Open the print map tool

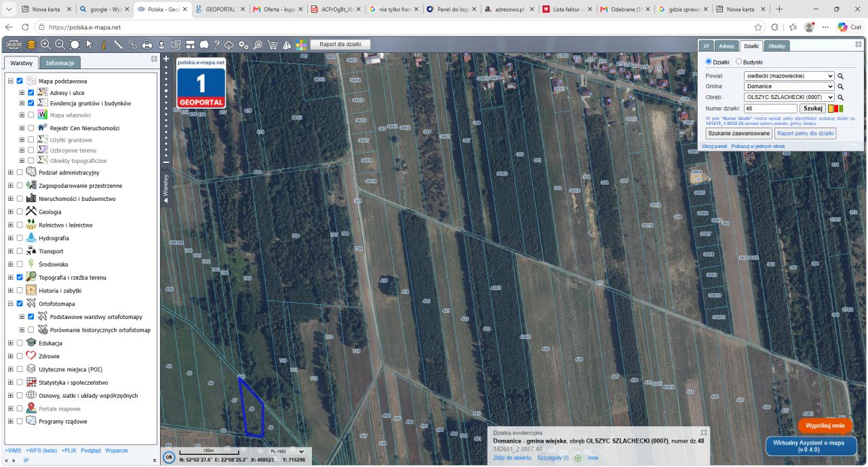coord(147,45)
